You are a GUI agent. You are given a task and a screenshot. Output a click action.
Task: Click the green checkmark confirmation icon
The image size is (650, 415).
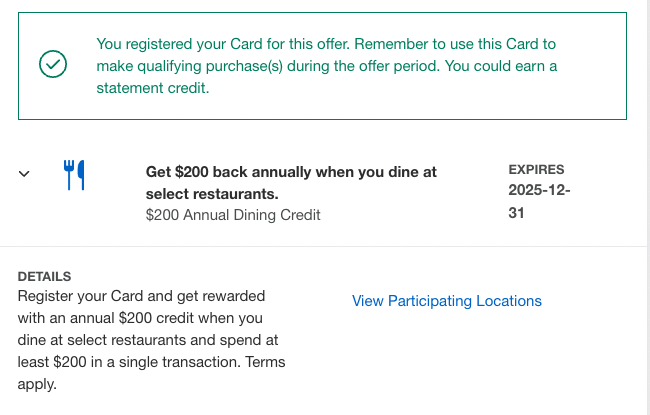point(52,65)
